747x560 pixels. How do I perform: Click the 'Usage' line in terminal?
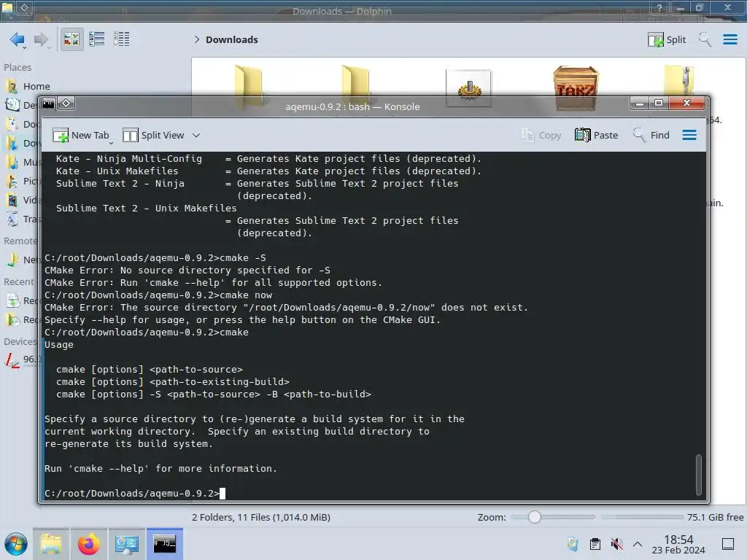[x=59, y=344]
